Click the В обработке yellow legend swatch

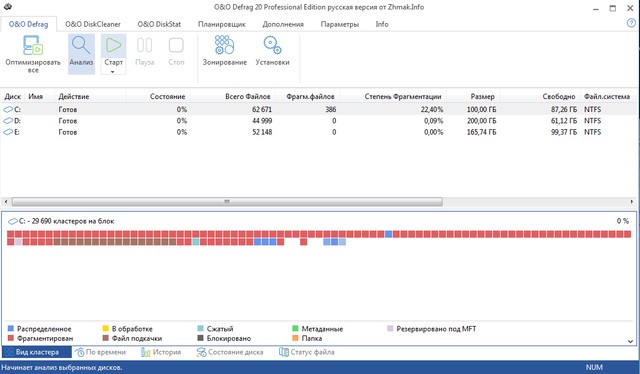[105, 328]
